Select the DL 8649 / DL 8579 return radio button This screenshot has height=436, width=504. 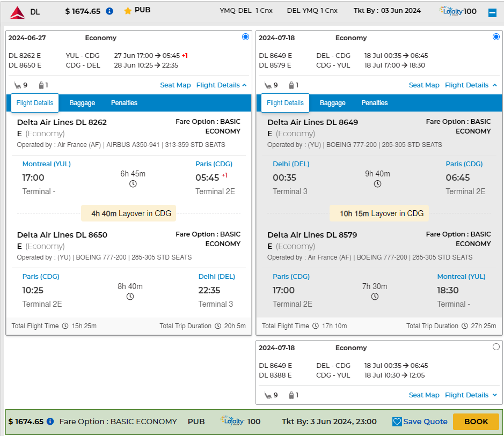(x=496, y=37)
